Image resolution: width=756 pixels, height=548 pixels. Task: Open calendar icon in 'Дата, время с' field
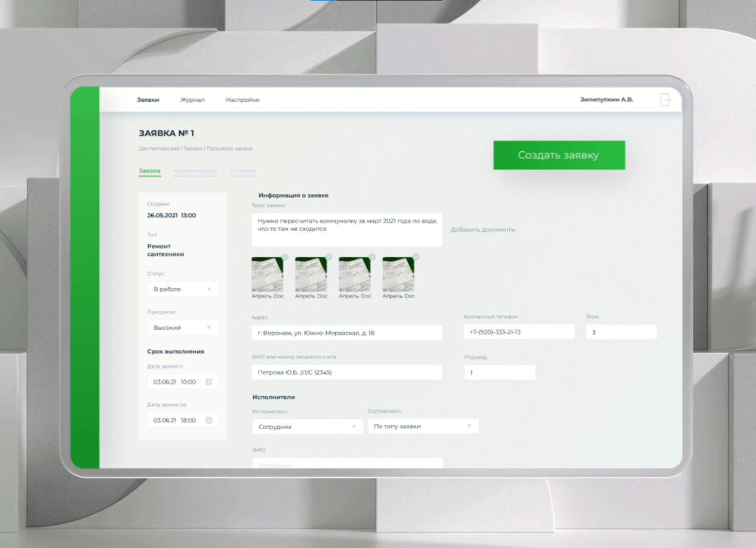click(x=209, y=382)
